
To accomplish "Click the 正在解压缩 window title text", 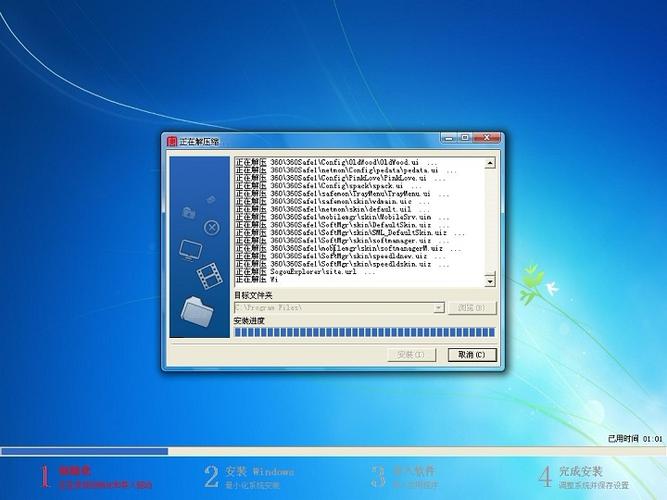I will click(199, 141).
